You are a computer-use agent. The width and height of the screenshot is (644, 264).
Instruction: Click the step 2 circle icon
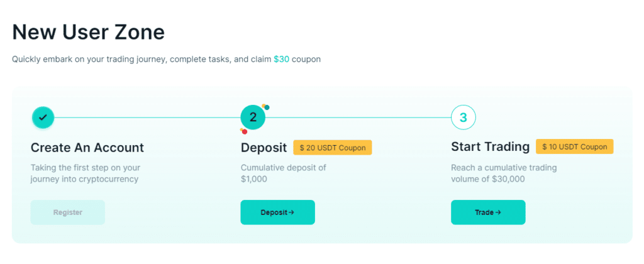click(x=253, y=117)
